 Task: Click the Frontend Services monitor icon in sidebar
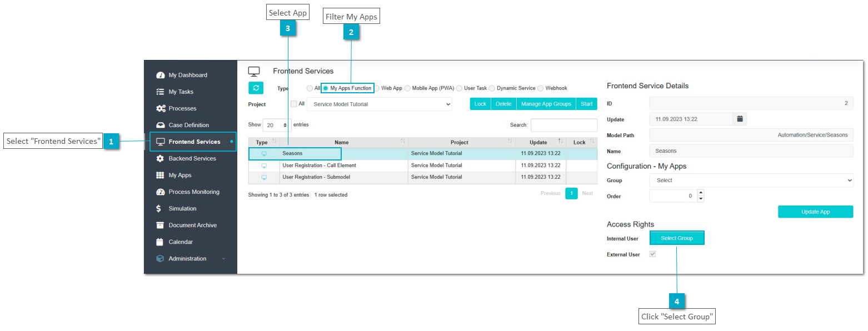pyautogui.click(x=161, y=142)
